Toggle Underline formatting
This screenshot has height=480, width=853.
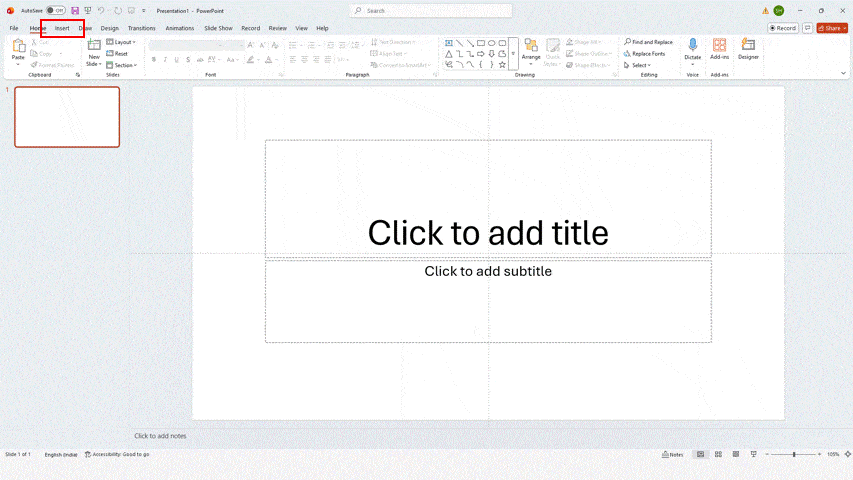[177, 60]
